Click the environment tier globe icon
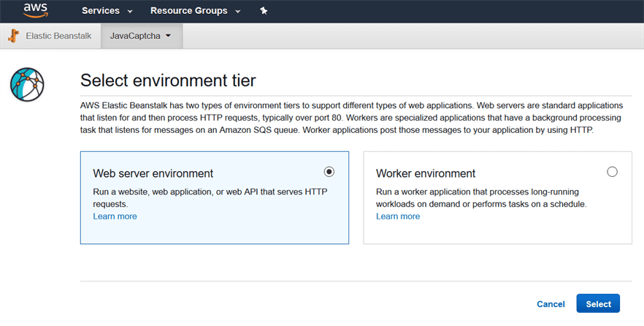 click(27, 83)
